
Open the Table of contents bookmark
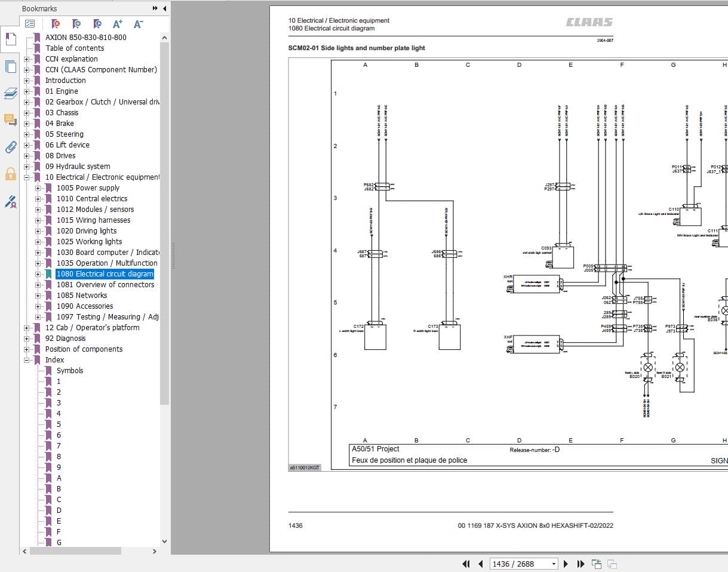tap(75, 48)
